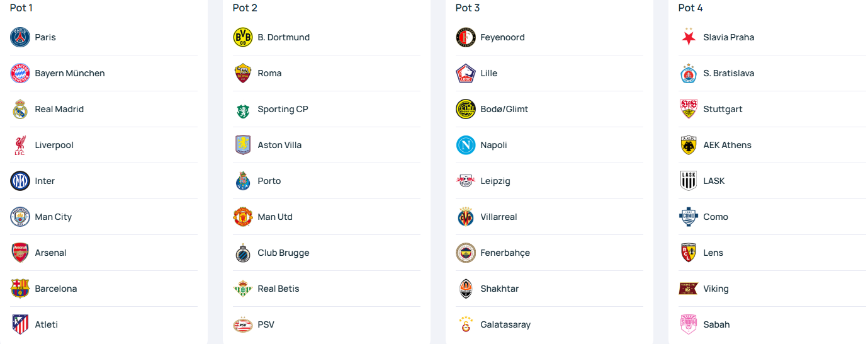This screenshot has width=868, height=344.
Task: Click the Napoli club logo
Action: (x=466, y=145)
